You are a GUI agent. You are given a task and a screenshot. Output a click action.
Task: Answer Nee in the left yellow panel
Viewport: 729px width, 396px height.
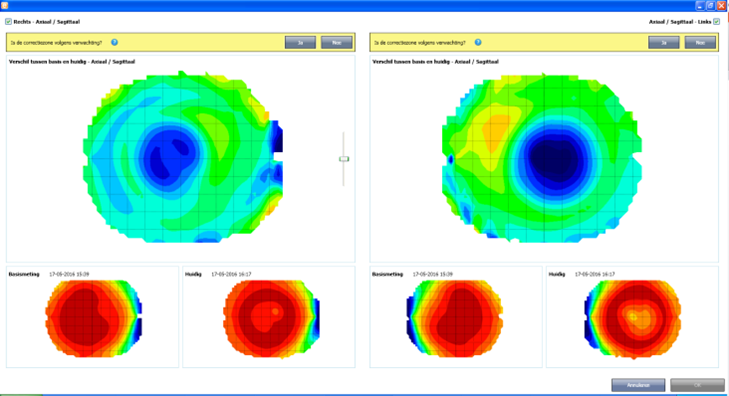tap(337, 42)
